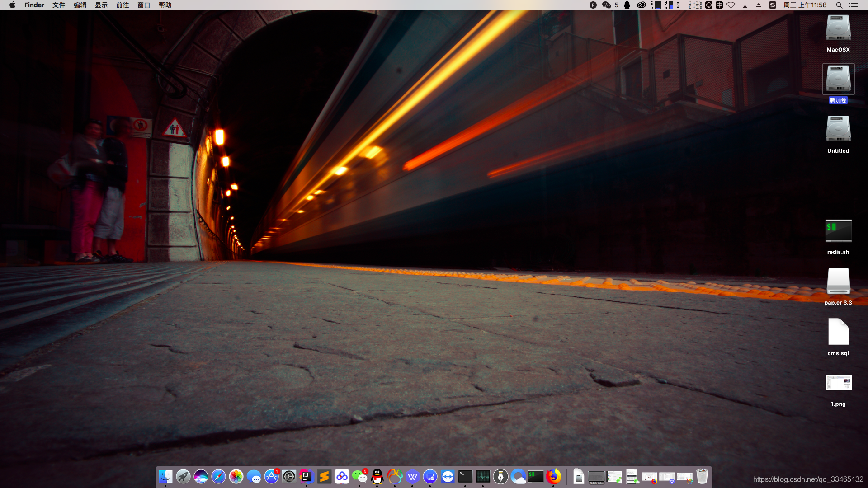
Task: Open IntelliJ IDEA from the dock
Action: pyautogui.click(x=307, y=476)
